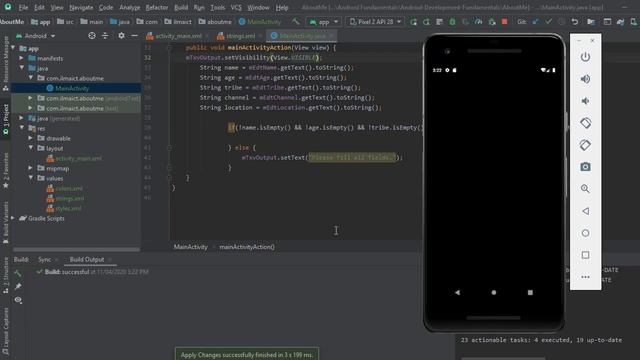Click the red Stop button in toolbar
The height and width of the screenshot is (360, 640).
coord(504,22)
